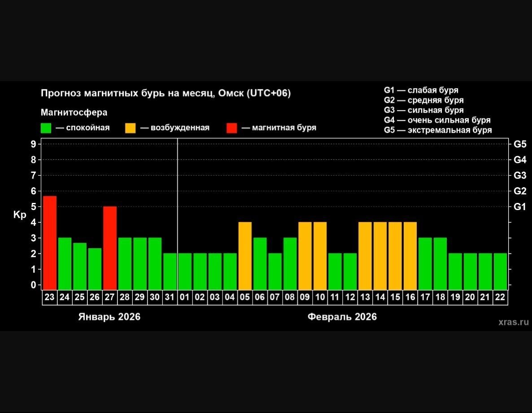The height and width of the screenshot is (413, 532).
Task: Click the green bar for January 24
Action: pos(65,264)
